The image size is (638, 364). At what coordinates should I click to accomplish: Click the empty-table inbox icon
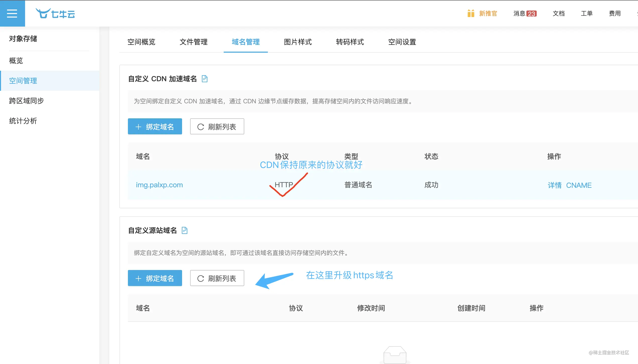tap(395, 355)
